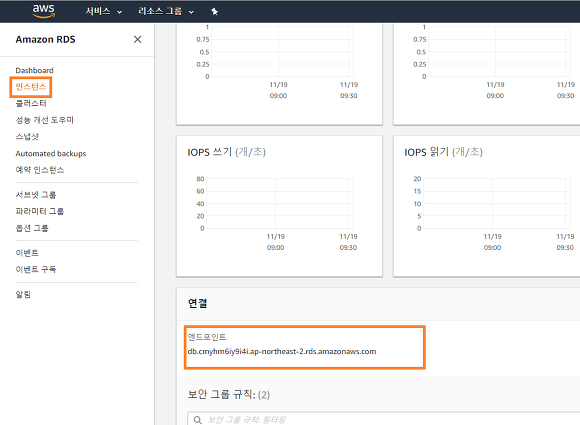Viewport: 580px width, 425px height.
Task: Open 예약 인스턴스 in the sidebar
Action: click(40, 170)
